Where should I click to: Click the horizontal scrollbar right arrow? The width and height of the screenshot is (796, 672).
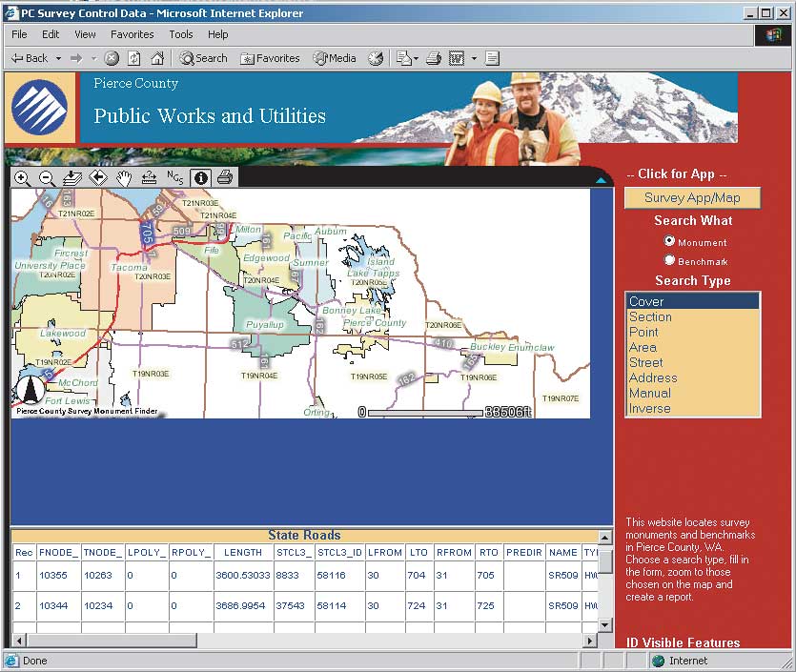point(589,641)
